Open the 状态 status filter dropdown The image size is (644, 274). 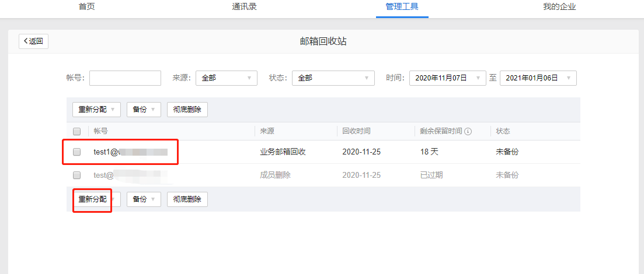pyautogui.click(x=333, y=78)
